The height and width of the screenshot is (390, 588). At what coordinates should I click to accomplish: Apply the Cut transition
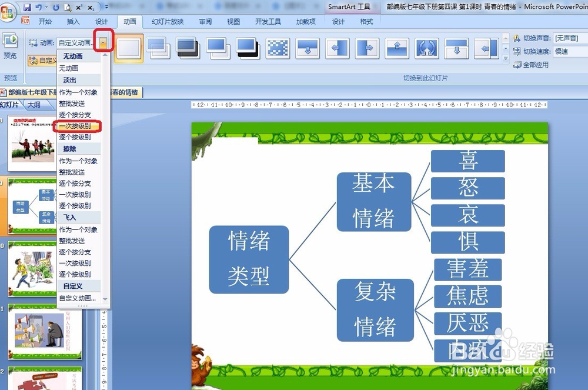pyautogui.click(x=218, y=48)
